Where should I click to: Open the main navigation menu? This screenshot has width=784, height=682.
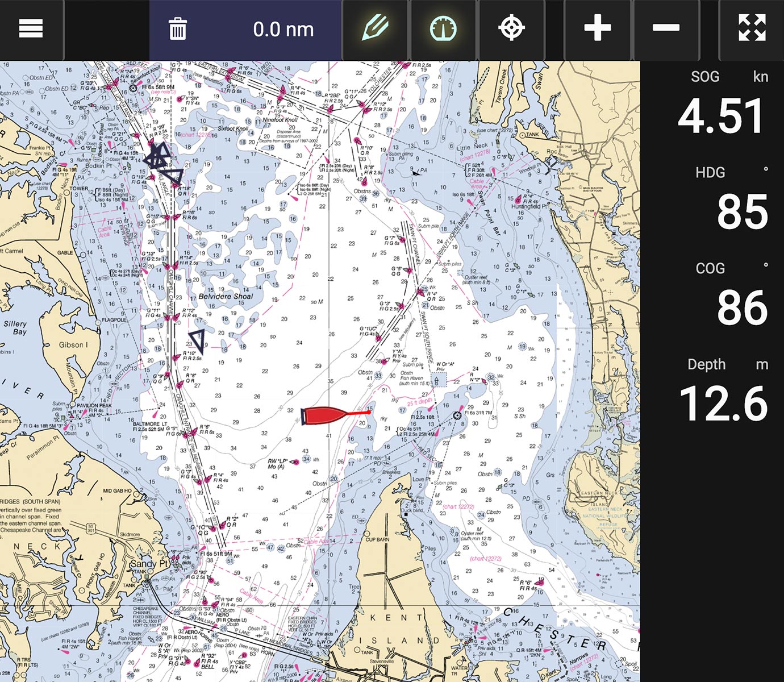coord(30,27)
